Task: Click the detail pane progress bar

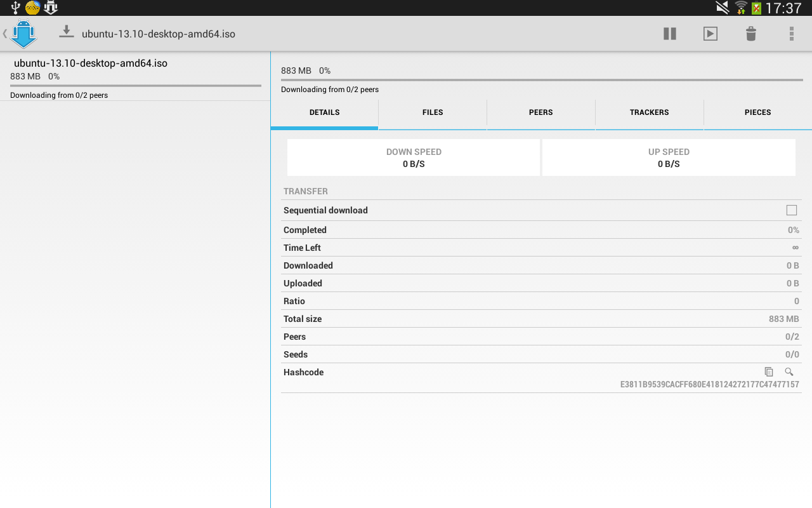Action: click(x=542, y=80)
